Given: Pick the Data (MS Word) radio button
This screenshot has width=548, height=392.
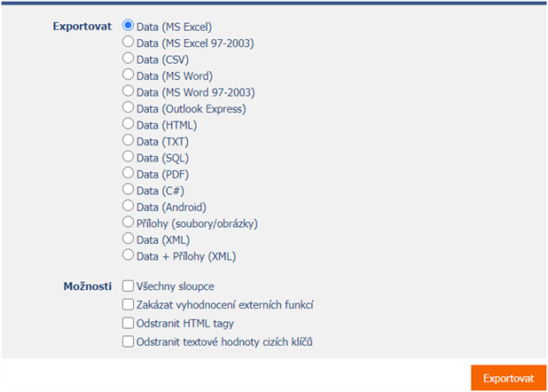Looking at the screenshot, I should click(128, 74).
